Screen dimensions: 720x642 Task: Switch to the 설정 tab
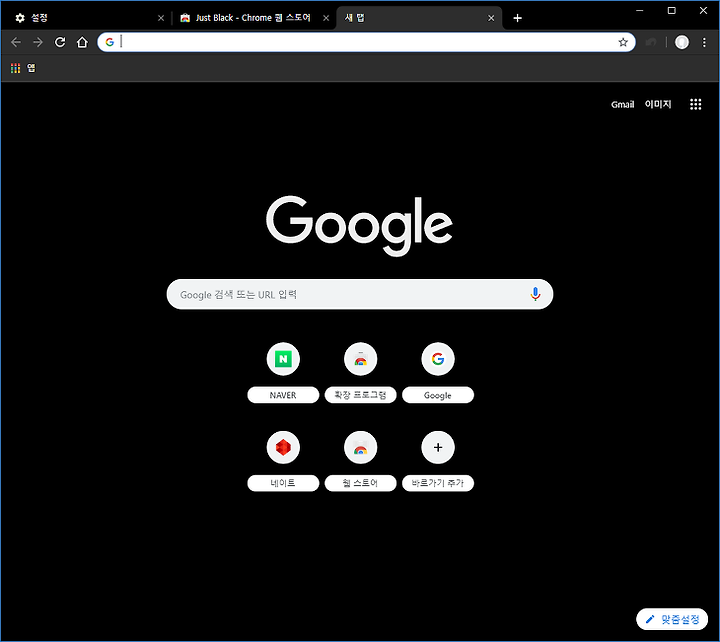click(x=85, y=18)
